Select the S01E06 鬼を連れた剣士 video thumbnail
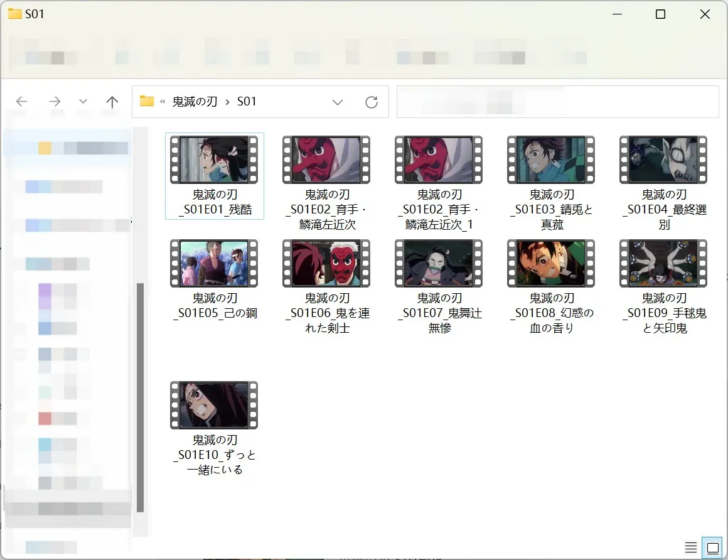728x560 pixels. click(326, 263)
